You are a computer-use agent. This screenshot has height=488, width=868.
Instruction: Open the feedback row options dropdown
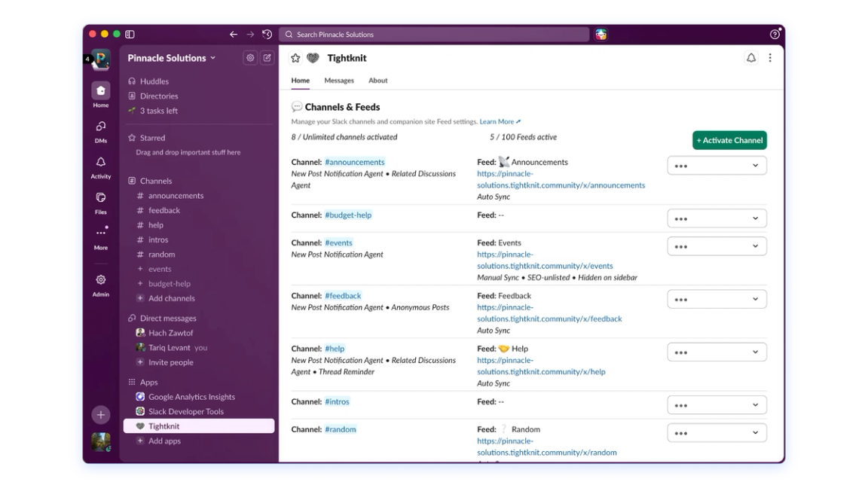click(717, 299)
